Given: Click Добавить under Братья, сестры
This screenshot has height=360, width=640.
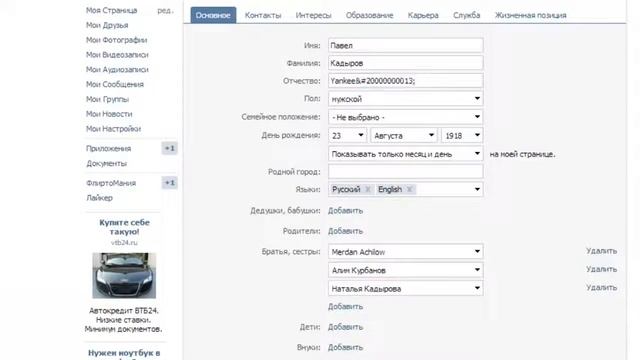Looking at the screenshot, I should click(x=345, y=307).
